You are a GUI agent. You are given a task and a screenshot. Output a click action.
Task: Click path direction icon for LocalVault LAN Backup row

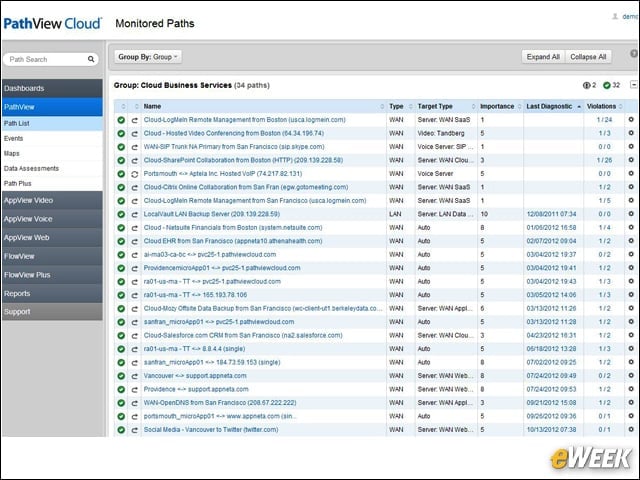134,214
